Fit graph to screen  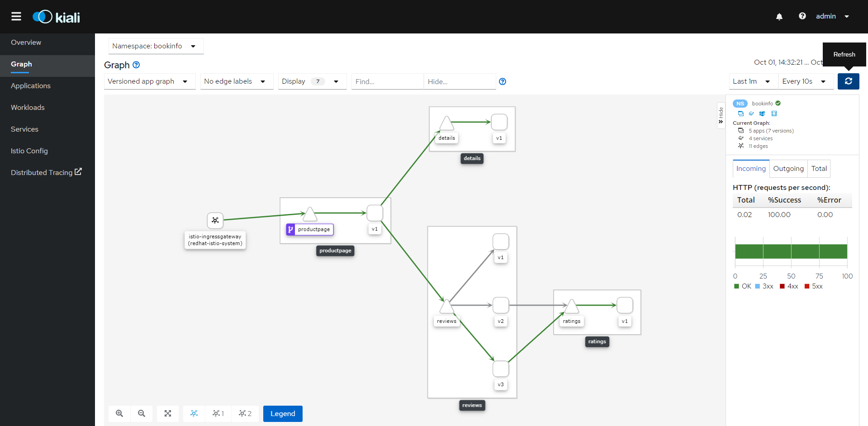(168, 413)
